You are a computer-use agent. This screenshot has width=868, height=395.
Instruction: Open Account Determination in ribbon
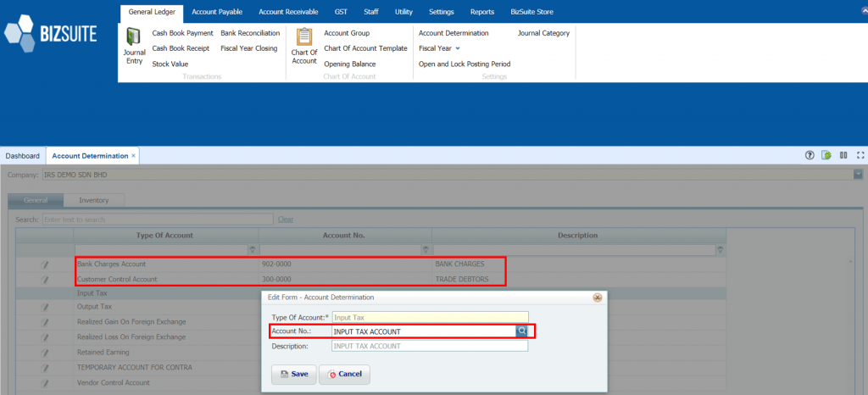[453, 33]
